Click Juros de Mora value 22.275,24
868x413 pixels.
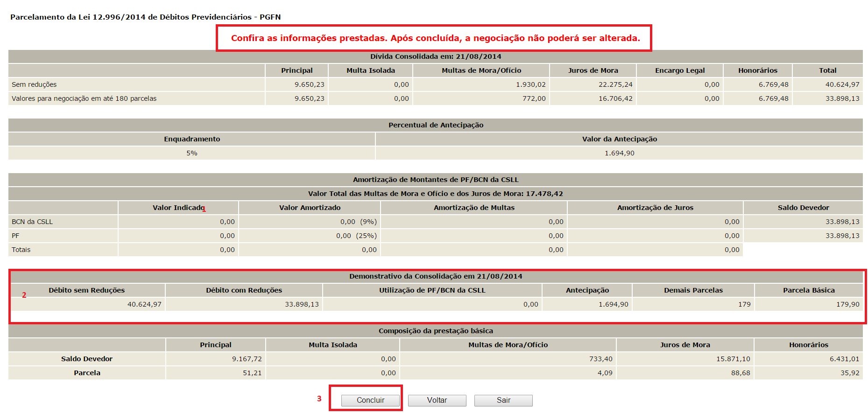(x=615, y=84)
